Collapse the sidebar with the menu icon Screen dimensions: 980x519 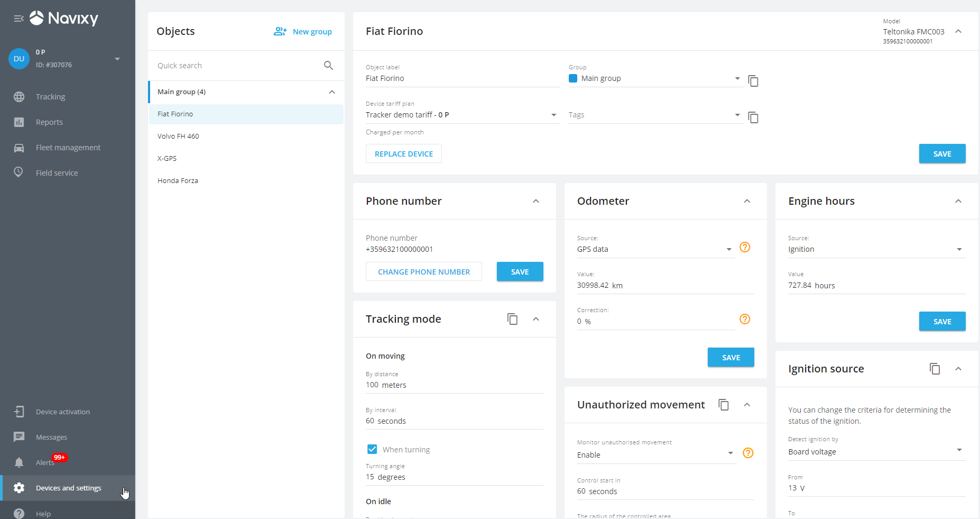[x=19, y=19]
